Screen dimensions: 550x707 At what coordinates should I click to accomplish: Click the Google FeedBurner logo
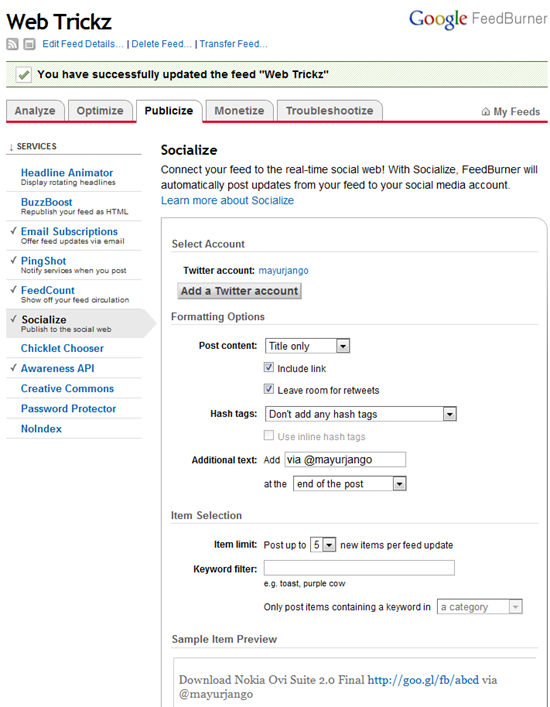478,19
